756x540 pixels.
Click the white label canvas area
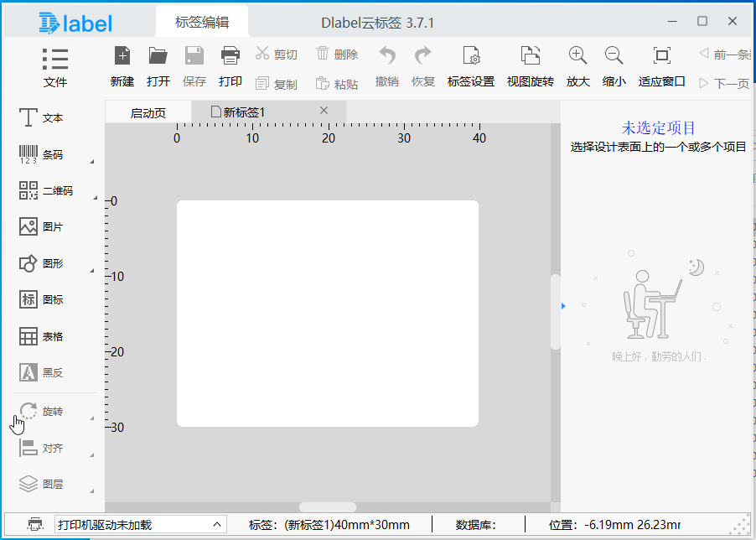coord(328,314)
